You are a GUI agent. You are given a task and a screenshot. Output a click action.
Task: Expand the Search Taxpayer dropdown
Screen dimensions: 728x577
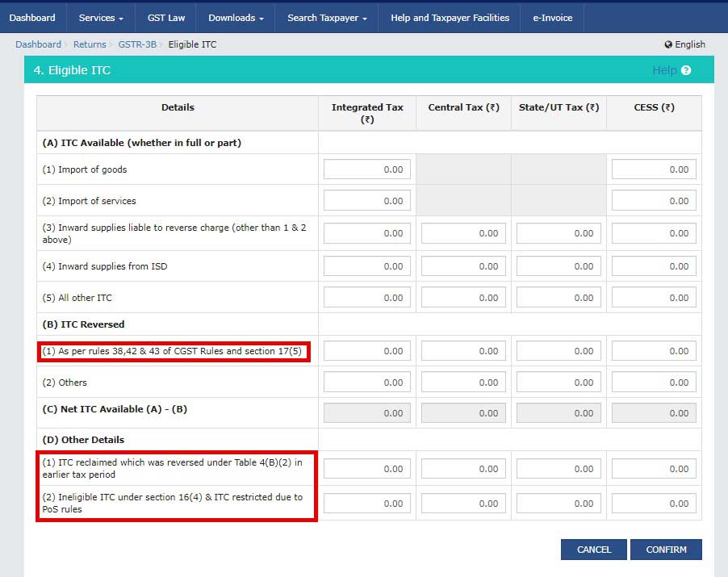click(327, 18)
